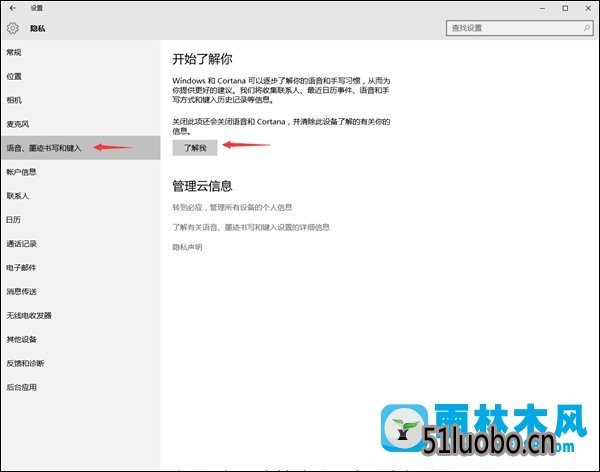Viewport: 600px width, 472px height.
Task: Open link about 语音、墨迹书写和键入设置的详细信息
Action: (251, 227)
